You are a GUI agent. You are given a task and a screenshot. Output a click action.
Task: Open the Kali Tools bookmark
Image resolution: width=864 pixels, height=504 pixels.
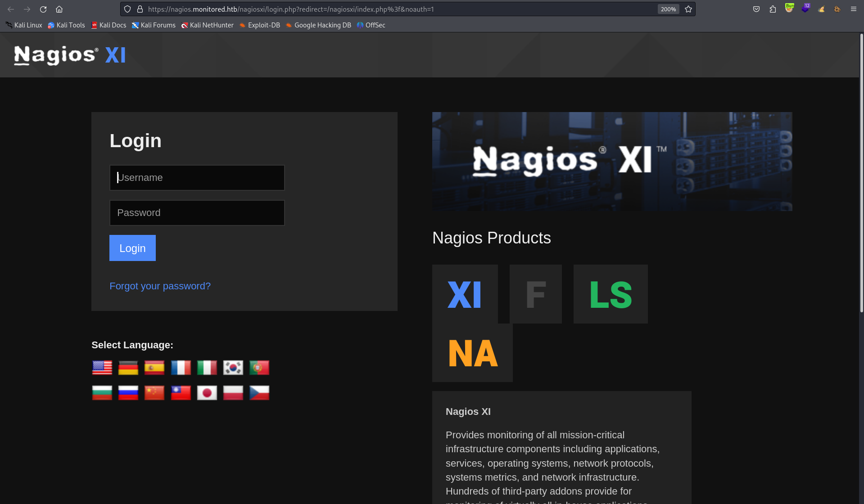coord(66,25)
